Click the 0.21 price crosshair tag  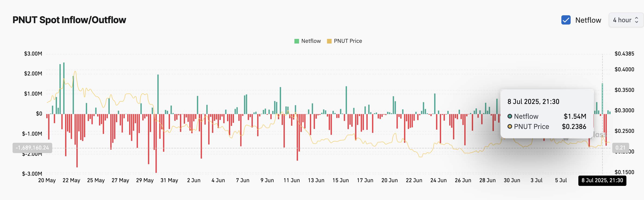pos(620,148)
